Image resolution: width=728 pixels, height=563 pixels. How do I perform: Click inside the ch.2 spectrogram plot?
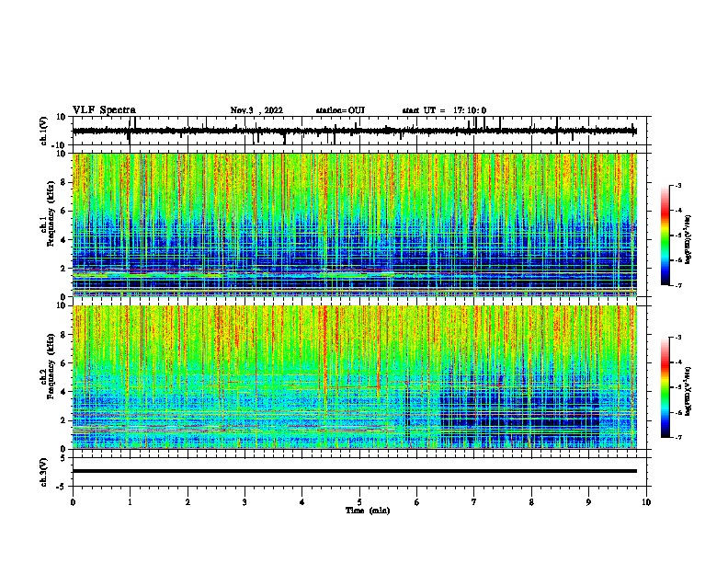point(355,377)
